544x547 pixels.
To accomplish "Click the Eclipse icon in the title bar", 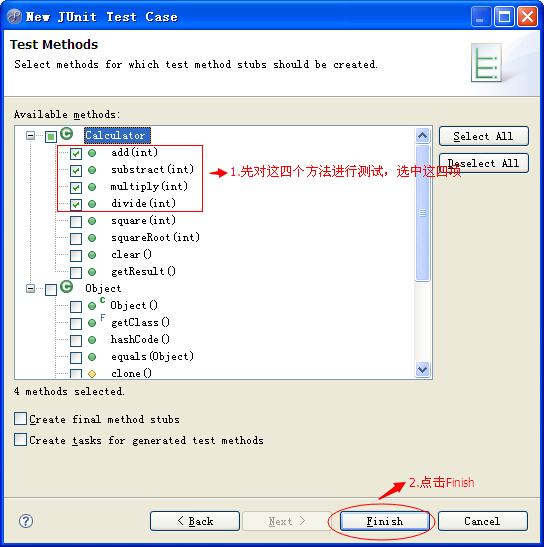I will 15,16.
